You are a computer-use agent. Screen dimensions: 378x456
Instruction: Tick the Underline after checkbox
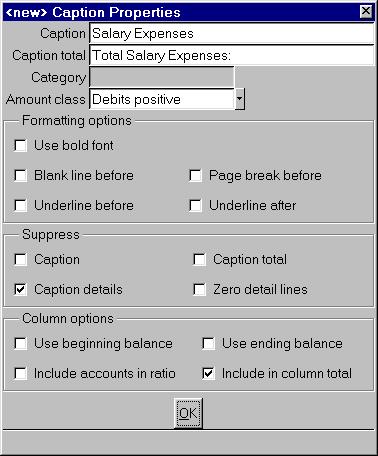(195, 205)
